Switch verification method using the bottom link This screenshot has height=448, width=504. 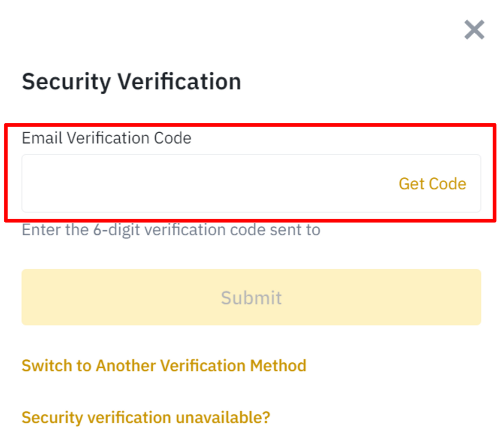click(x=163, y=365)
